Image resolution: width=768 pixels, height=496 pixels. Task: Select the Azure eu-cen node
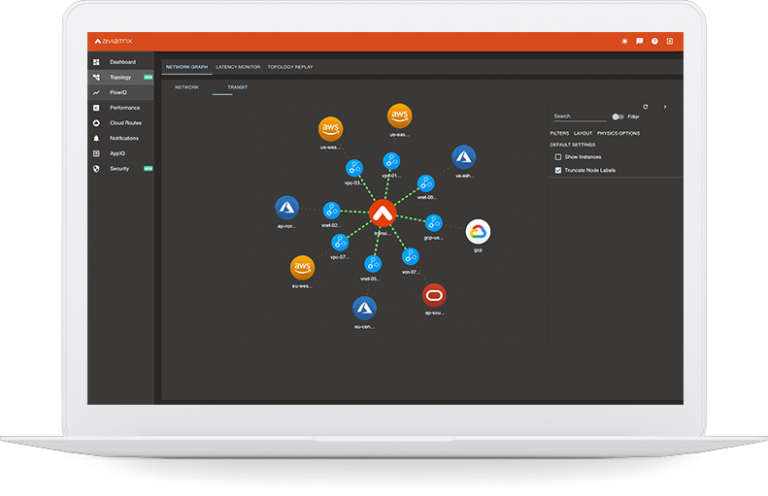[x=364, y=308]
